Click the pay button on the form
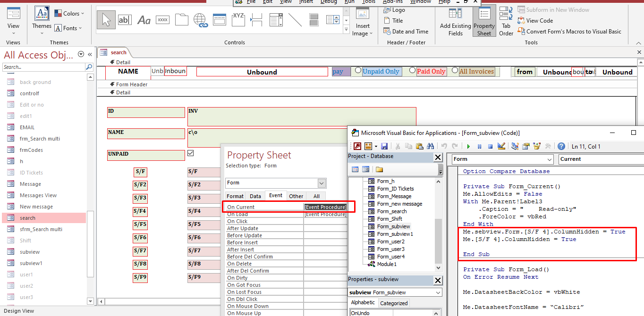Image resolution: width=644 pixels, height=316 pixels. 341,72
